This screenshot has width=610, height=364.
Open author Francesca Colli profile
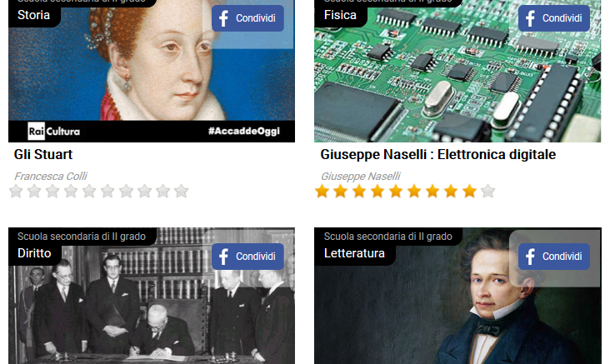click(x=51, y=176)
